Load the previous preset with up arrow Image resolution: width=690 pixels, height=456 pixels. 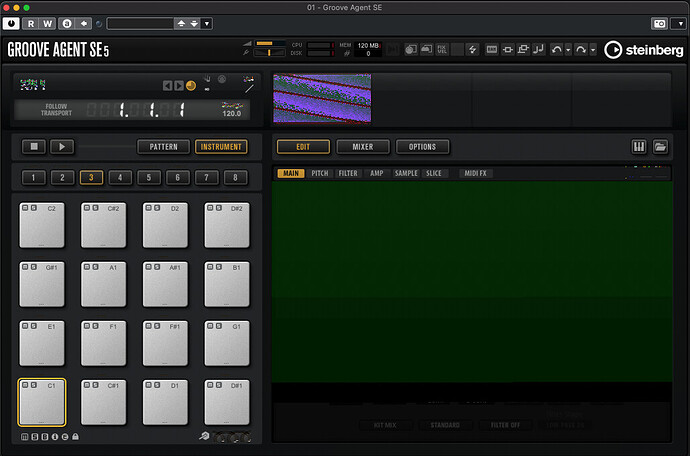pyautogui.click(x=181, y=23)
